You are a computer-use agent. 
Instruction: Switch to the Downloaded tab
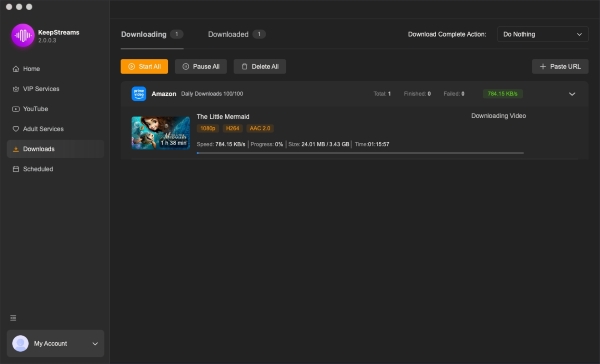click(236, 34)
